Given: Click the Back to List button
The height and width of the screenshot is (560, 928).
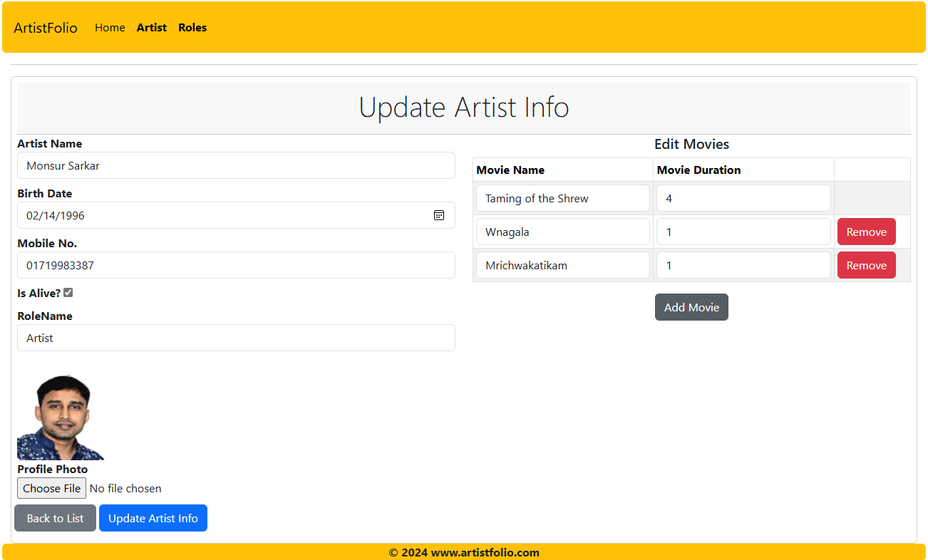Looking at the screenshot, I should point(55,518).
